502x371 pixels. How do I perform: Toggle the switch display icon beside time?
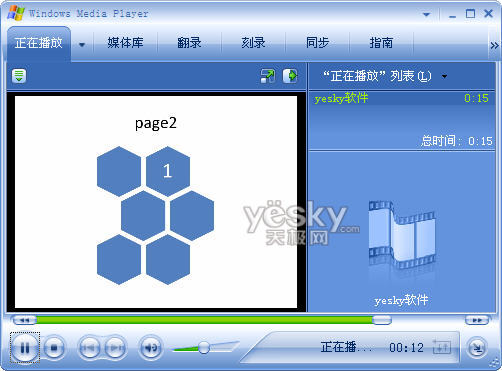[x=441, y=347]
